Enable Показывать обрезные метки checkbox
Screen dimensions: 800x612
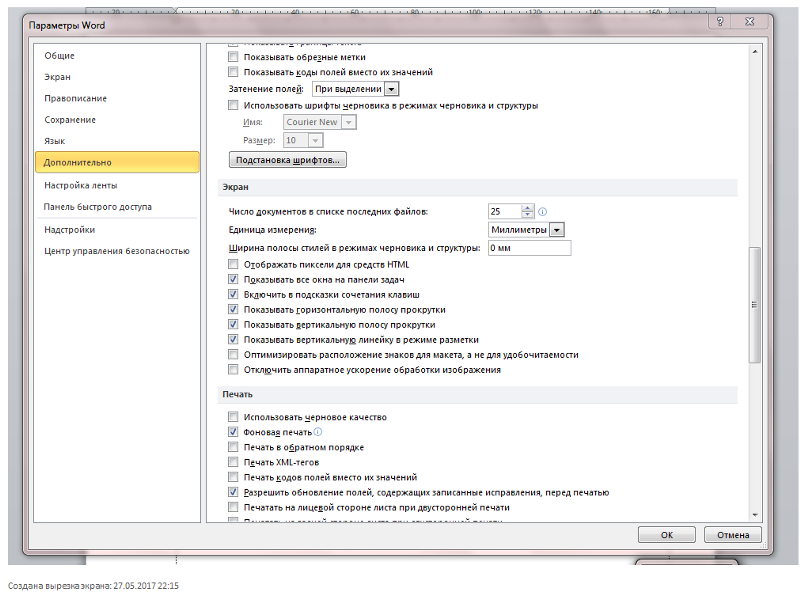[233, 57]
